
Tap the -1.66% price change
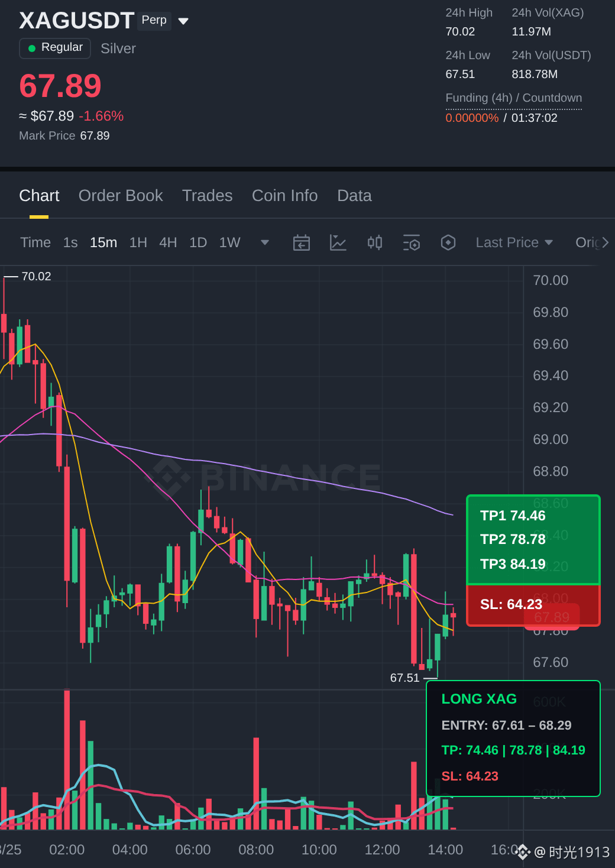point(101,116)
